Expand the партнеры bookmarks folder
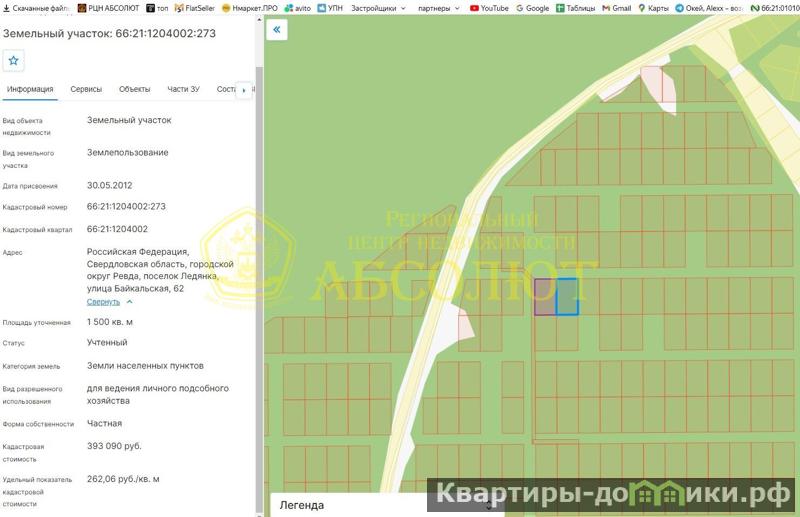The width and height of the screenshot is (800, 517). coord(438,8)
